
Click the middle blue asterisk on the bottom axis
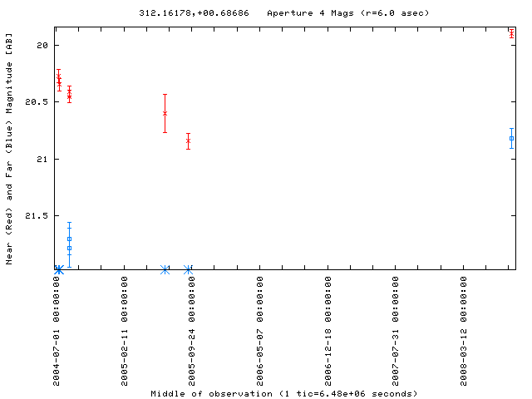coord(165,270)
